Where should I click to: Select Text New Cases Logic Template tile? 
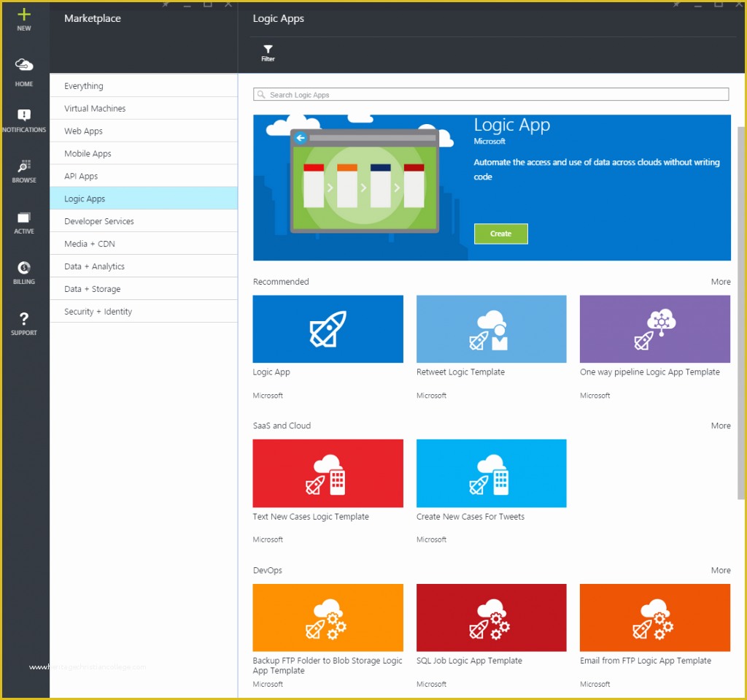(x=328, y=474)
